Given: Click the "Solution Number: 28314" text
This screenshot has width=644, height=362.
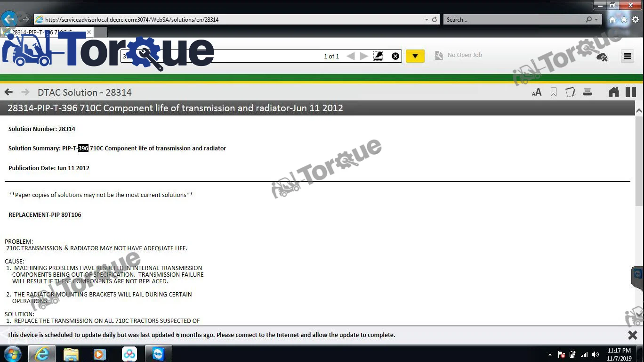Looking at the screenshot, I should tap(42, 129).
